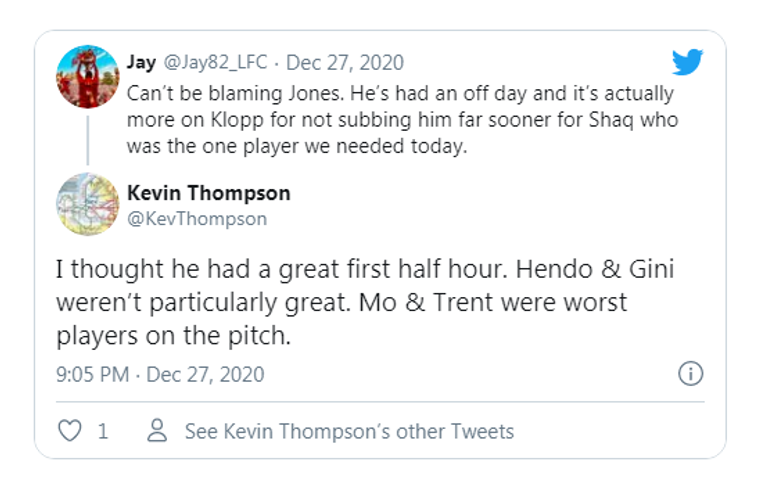Image resolution: width=768 pixels, height=496 pixels.
Task: Open Kevin Thompson's profile picture
Action: 88,205
